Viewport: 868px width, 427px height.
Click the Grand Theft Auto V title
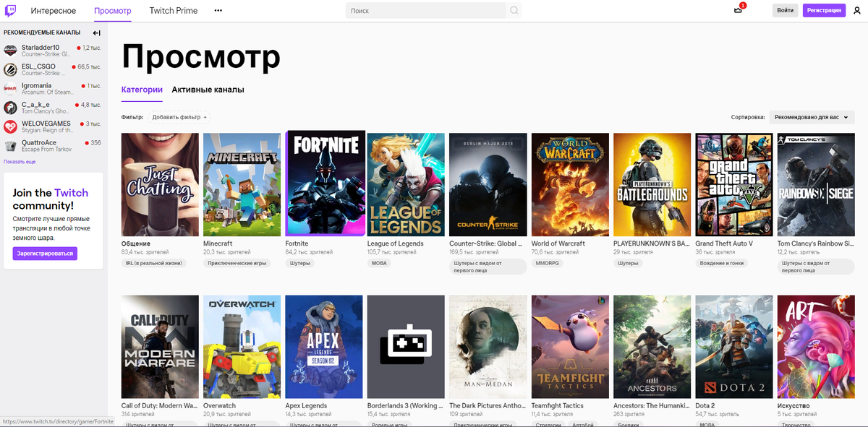(x=724, y=243)
